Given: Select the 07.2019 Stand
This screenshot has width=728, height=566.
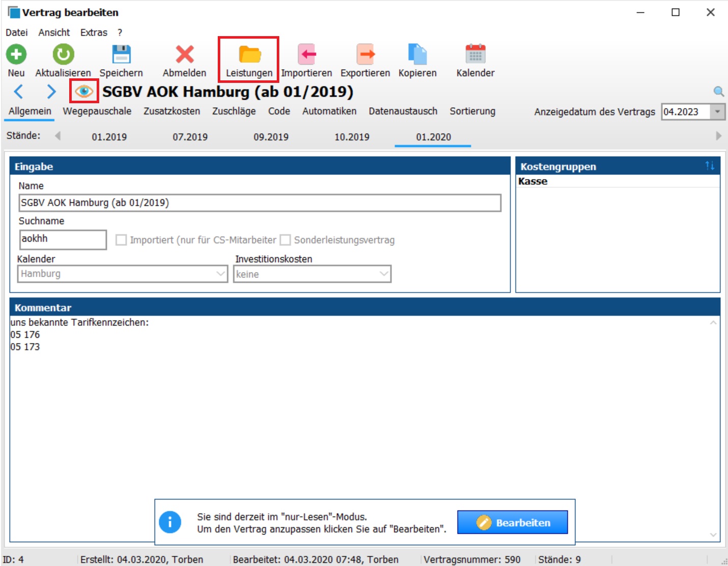Looking at the screenshot, I should 190,137.
